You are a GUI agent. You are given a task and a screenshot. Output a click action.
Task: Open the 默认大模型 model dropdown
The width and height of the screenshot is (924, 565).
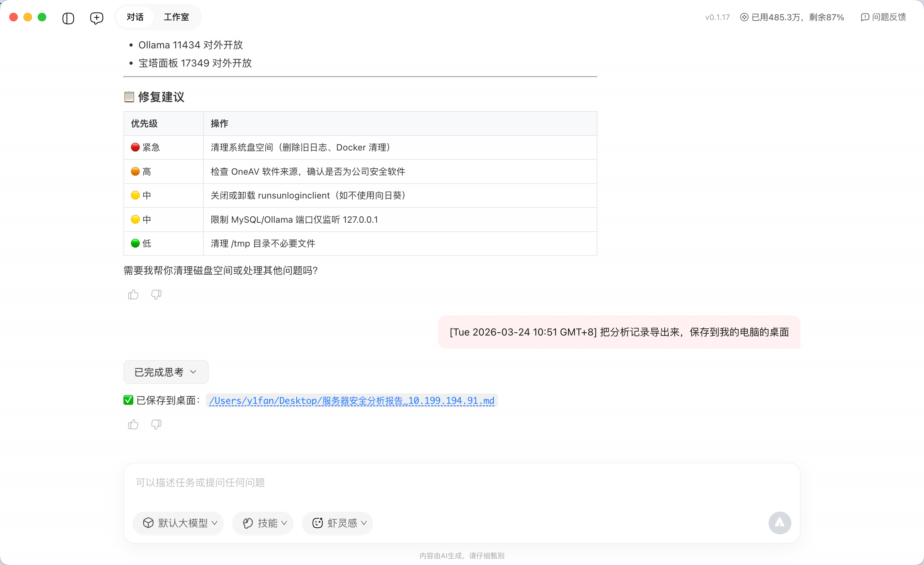[179, 523]
